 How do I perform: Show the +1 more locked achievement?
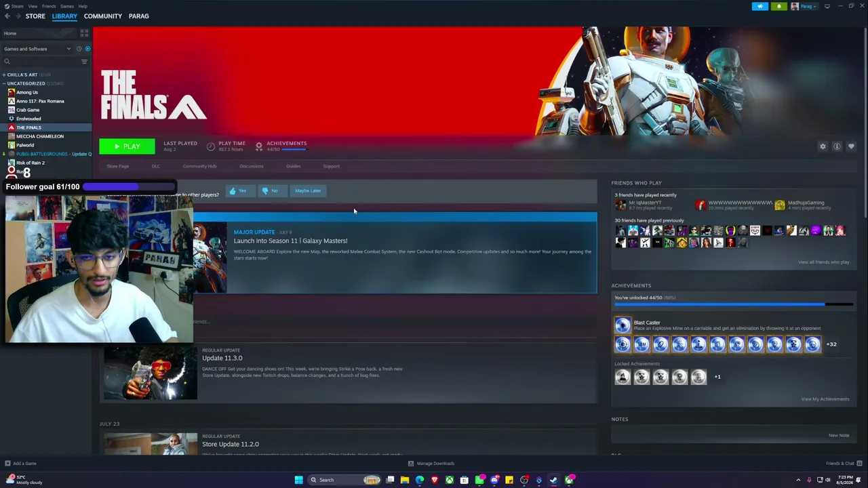pyautogui.click(x=717, y=377)
